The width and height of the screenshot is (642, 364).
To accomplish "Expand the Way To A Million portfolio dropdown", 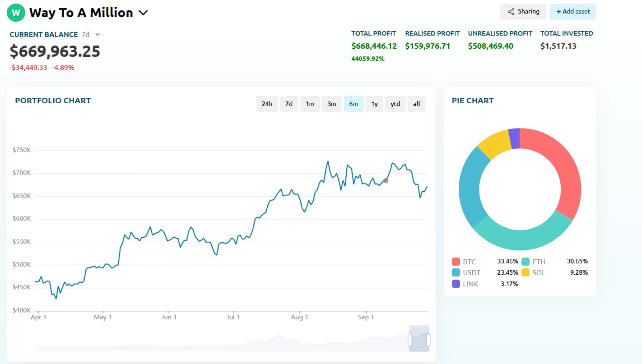I will 143,13.
